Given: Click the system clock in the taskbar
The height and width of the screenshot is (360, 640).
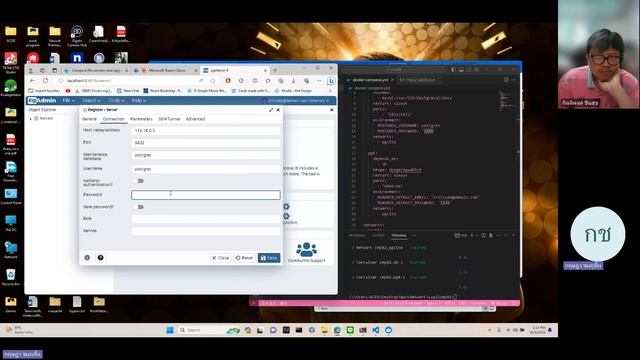Looking at the screenshot, I should pos(538,330).
